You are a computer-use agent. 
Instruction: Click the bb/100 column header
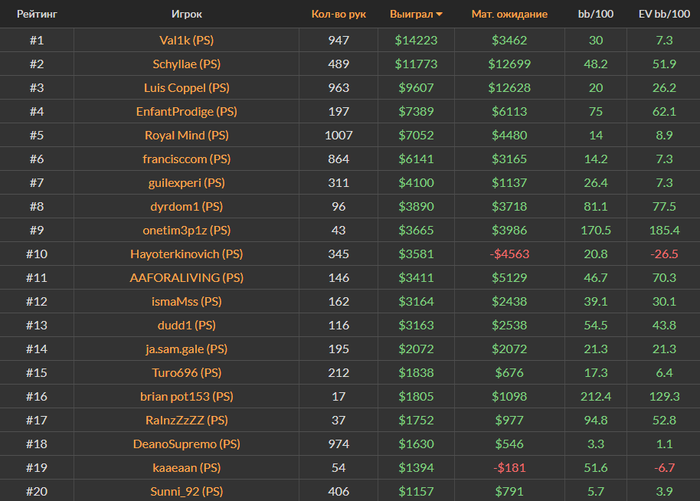click(596, 15)
